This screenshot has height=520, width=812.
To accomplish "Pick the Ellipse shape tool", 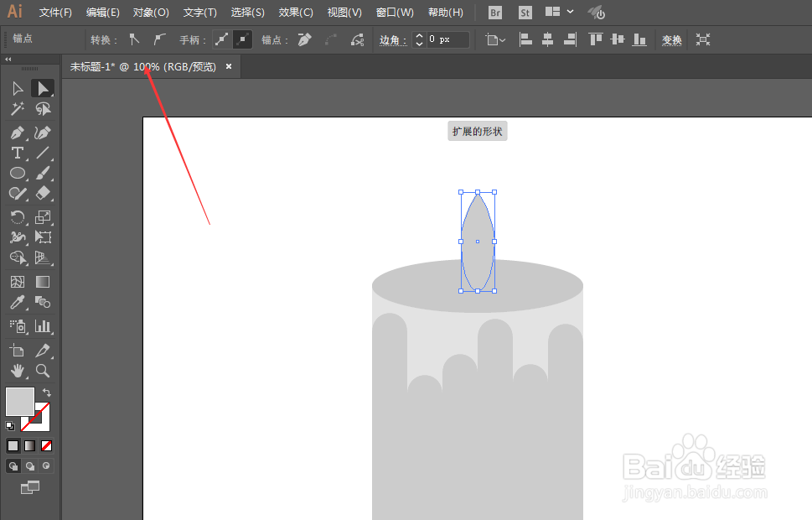I will tap(16, 172).
